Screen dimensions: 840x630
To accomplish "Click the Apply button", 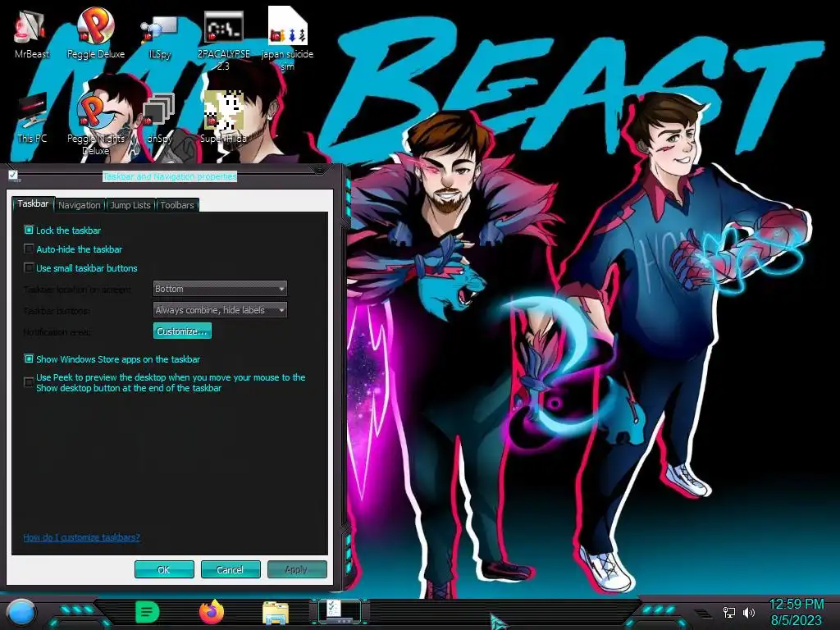I will click(297, 569).
